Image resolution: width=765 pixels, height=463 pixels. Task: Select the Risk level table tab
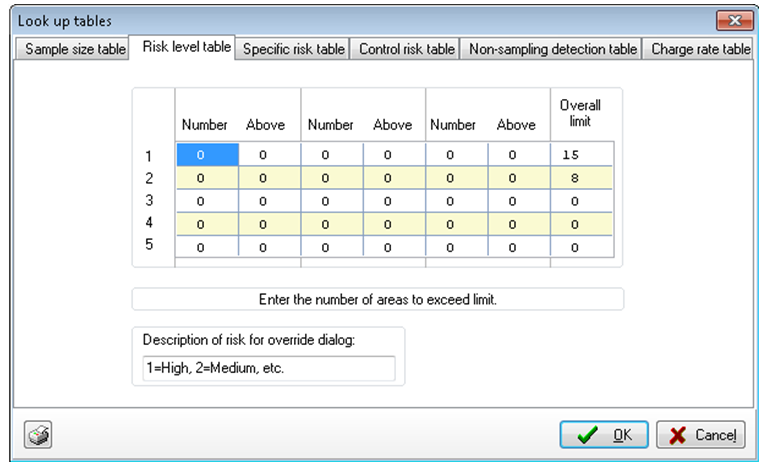pyautogui.click(x=182, y=47)
